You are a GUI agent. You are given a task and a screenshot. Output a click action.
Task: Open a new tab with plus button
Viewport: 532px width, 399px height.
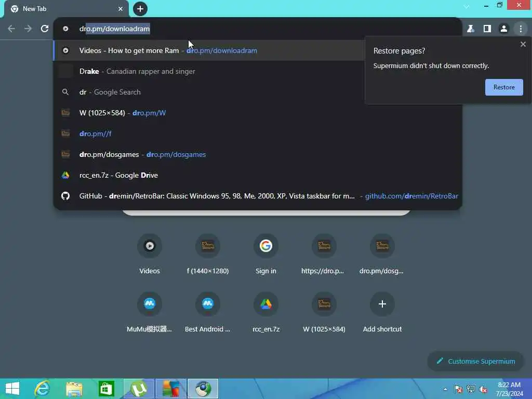tap(140, 9)
